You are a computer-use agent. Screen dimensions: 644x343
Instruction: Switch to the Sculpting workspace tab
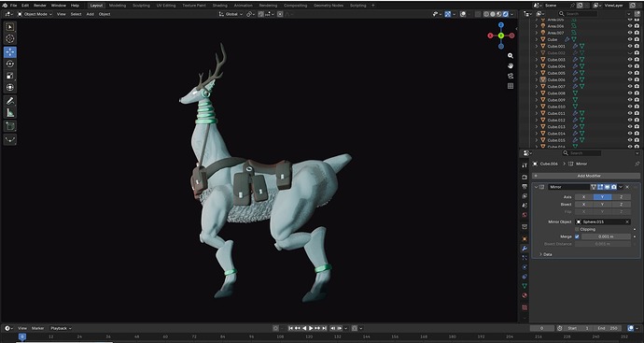point(141,6)
